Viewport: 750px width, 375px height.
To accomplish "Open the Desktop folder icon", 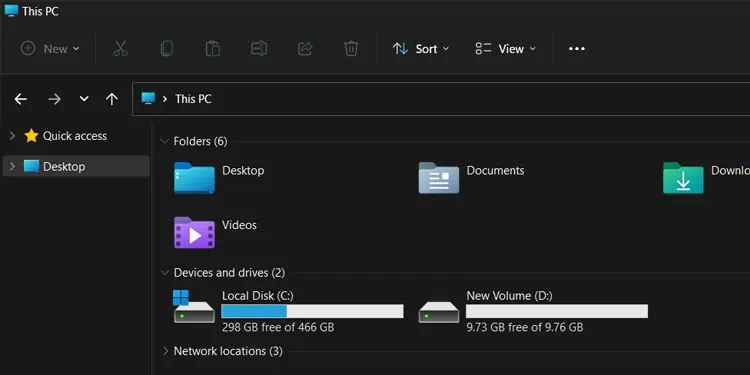I will point(194,178).
